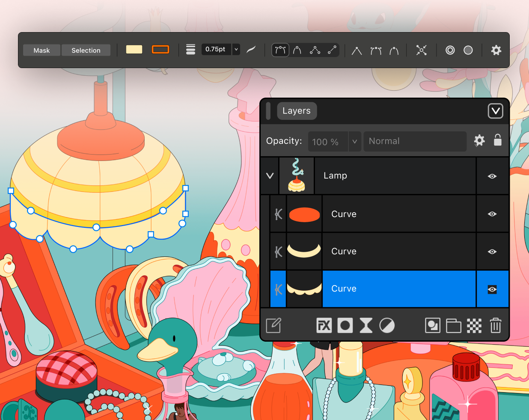Switch to the Layers tab
Viewport: 529px width, 420px height.
(x=297, y=111)
